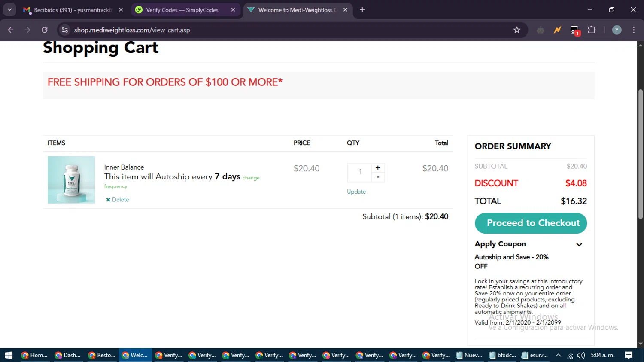Open Chrome three-dot menu
The image size is (644, 362).
[x=634, y=30]
